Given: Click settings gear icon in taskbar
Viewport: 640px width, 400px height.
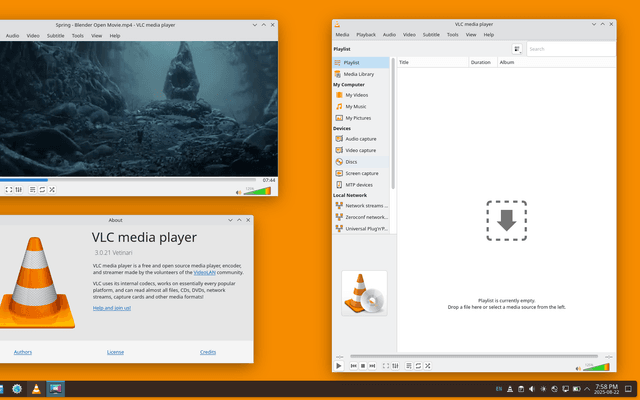Looking at the screenshot, I should click(17, 389).
